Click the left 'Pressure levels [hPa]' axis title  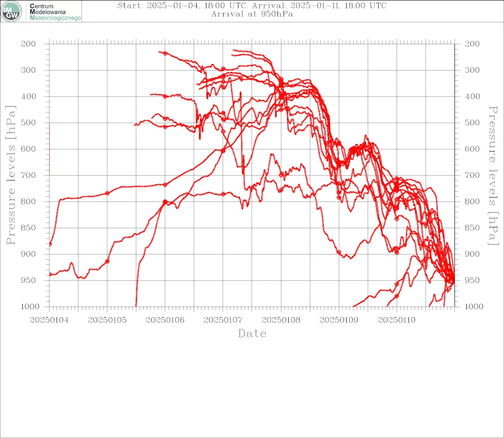tap(11, 175)
